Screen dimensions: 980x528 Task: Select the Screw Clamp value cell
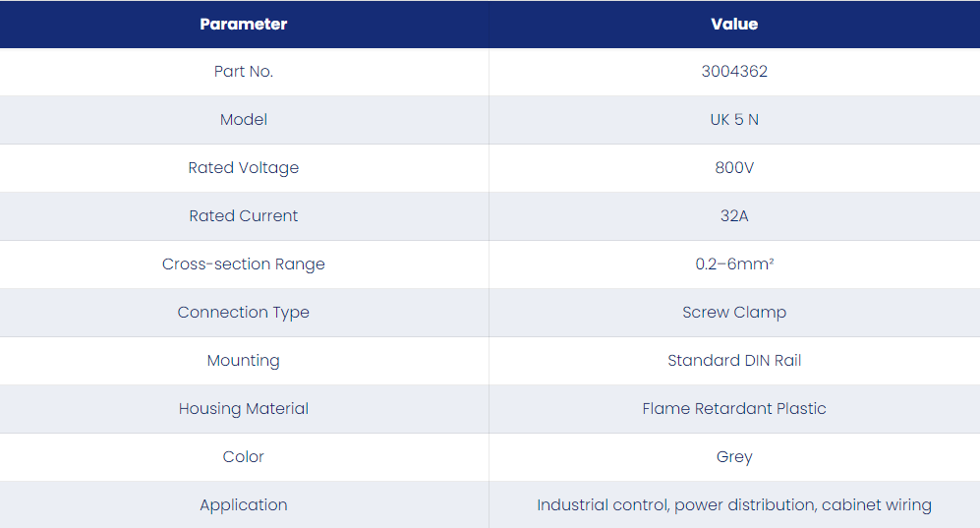tap(734, 312)
